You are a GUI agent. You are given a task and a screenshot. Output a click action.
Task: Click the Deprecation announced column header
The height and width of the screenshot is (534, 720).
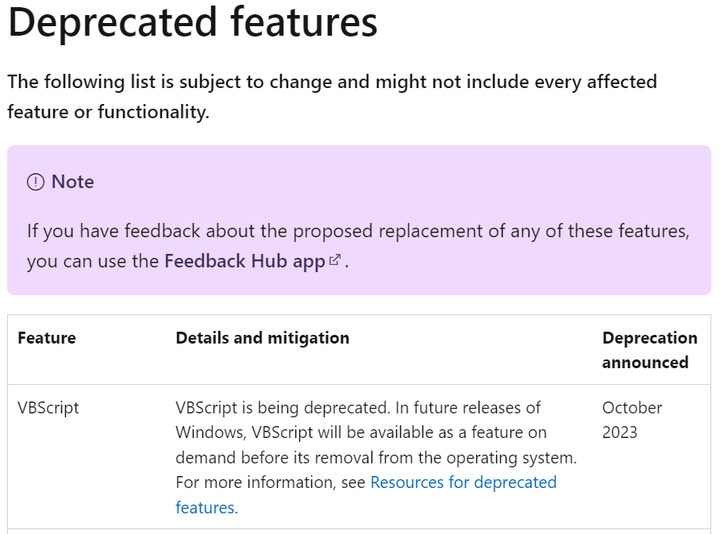(649, 350)
